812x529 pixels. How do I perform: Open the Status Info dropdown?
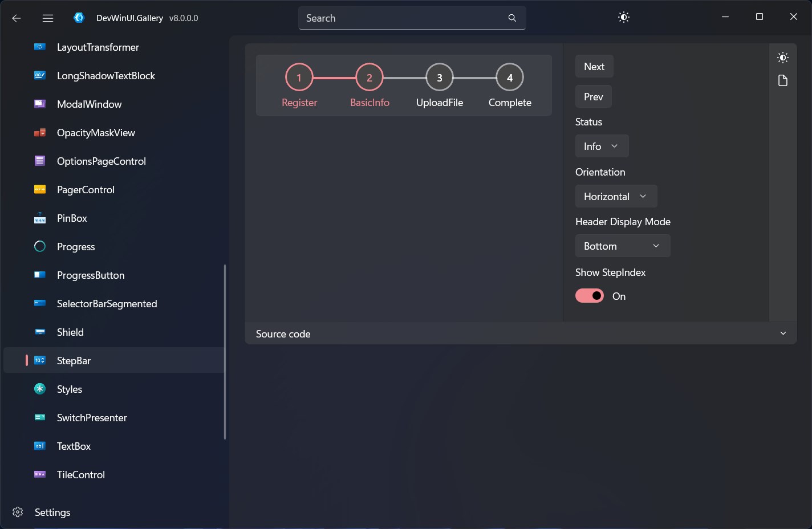tap(602, 146)
